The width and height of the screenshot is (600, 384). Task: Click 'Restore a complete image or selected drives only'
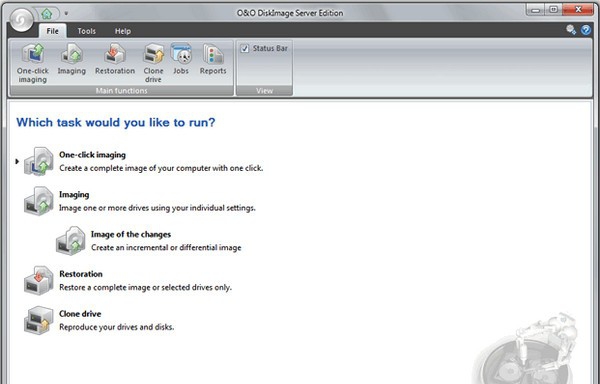coord(145,287)
